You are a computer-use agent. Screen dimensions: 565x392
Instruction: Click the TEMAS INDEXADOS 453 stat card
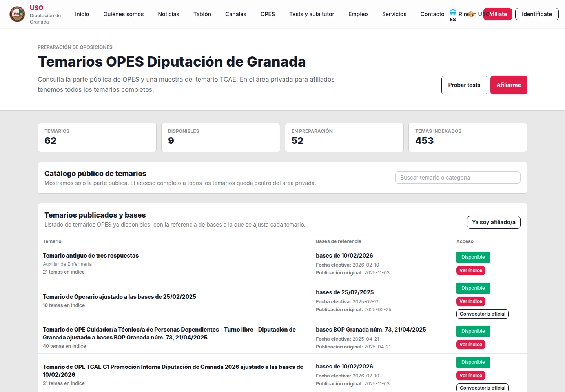point(468,138)
